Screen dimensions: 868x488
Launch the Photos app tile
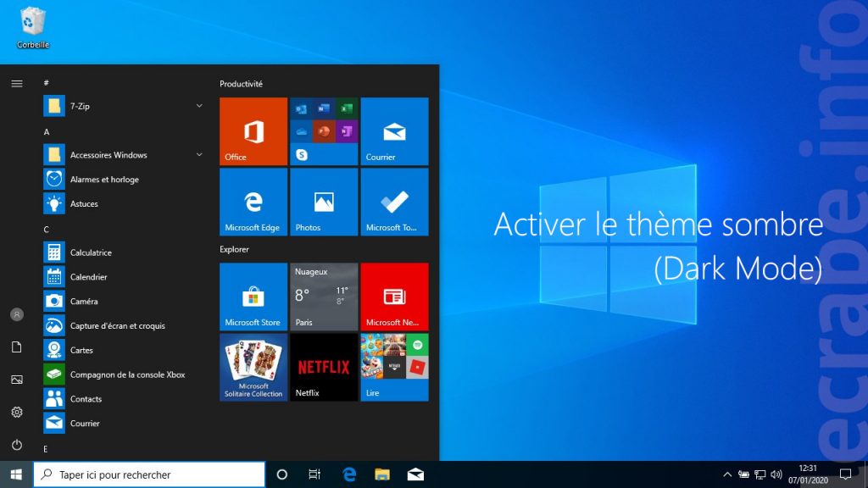click(323, 202)
